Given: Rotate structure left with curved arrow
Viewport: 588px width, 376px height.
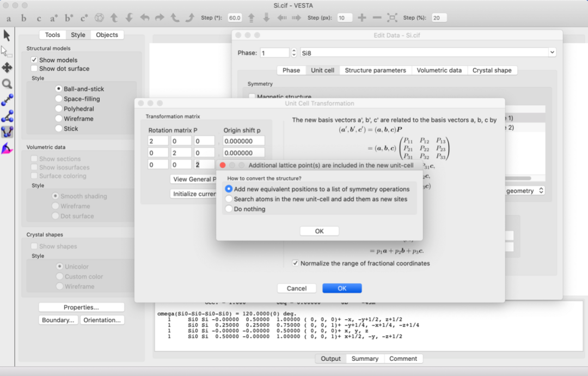Looking at the screenshot, I should pos(144,17).
